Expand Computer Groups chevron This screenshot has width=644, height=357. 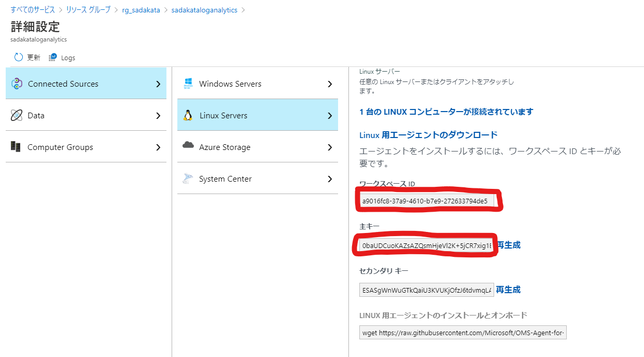click(158, 147)
